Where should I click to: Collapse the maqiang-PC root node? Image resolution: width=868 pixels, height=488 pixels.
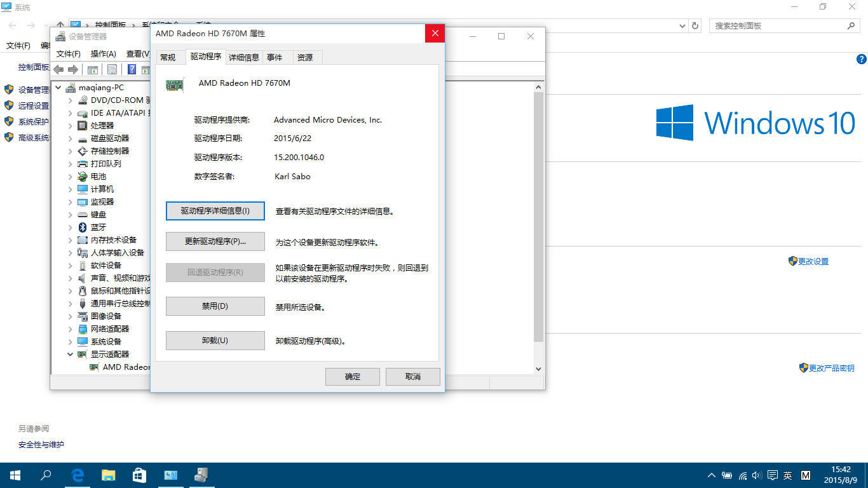(59, 88)
